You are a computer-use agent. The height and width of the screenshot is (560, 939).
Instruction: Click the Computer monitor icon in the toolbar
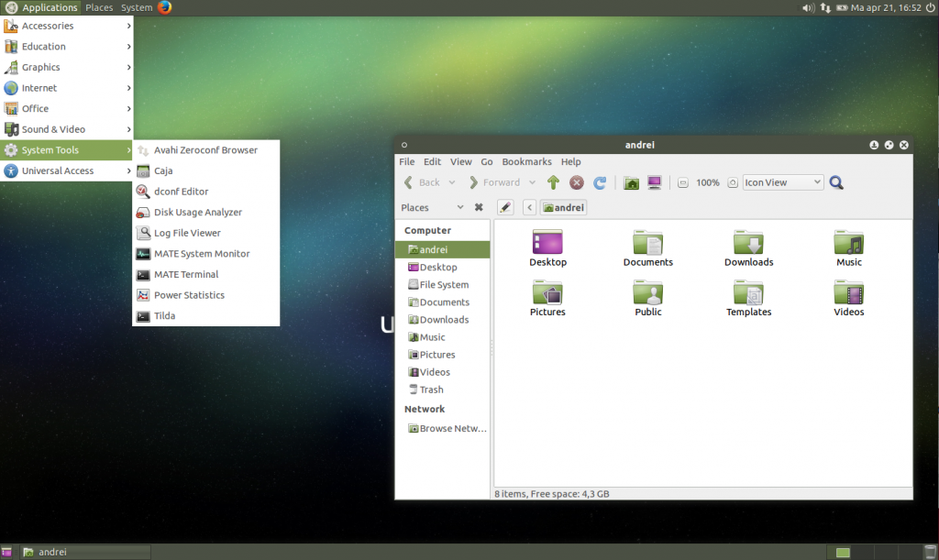point(654,182)
